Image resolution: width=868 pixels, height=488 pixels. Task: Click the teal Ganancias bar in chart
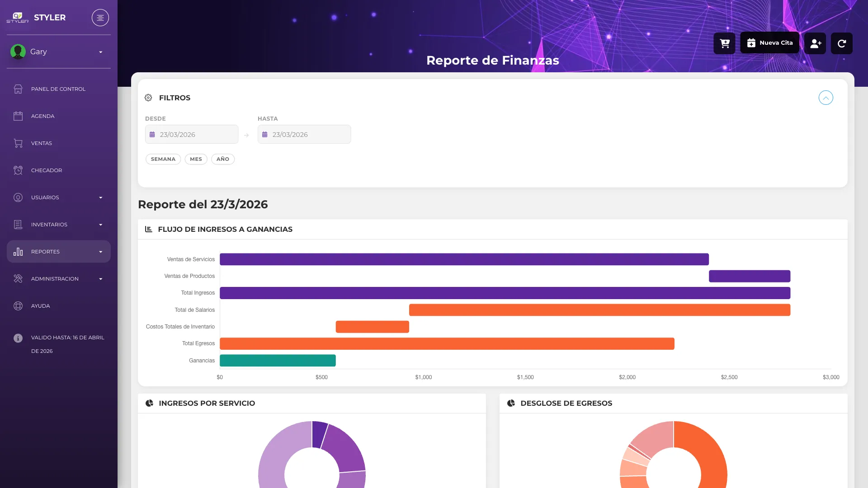pos(278,361)
